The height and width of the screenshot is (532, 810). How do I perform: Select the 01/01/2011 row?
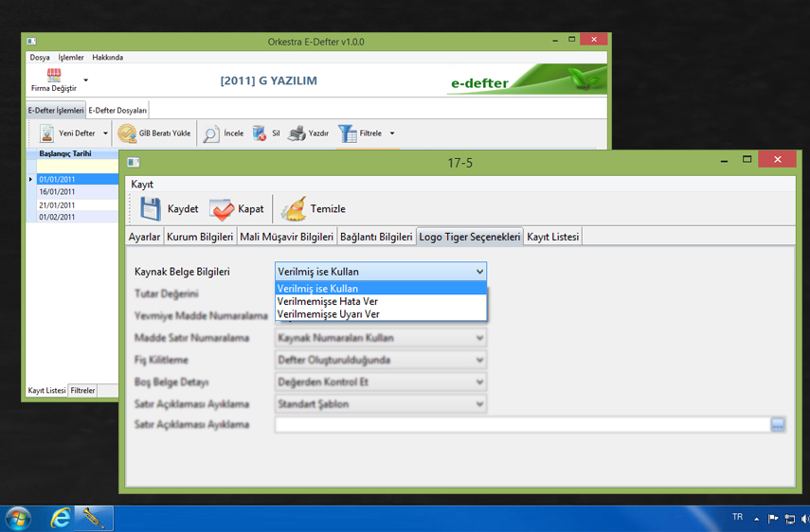(78, 180)
